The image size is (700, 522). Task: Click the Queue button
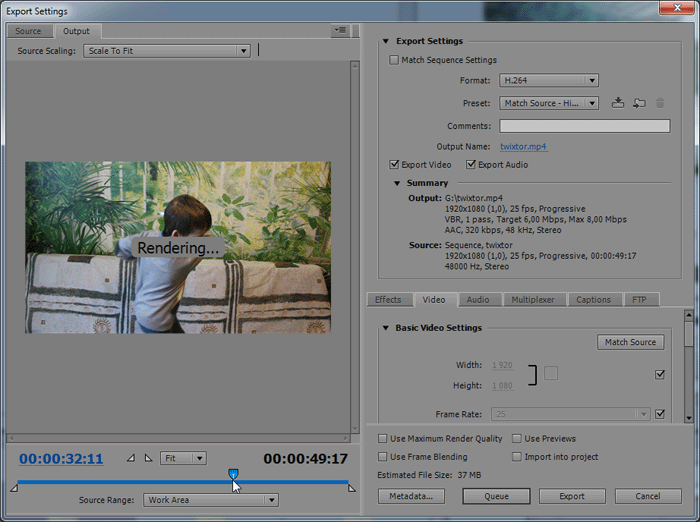click(497, 496)
